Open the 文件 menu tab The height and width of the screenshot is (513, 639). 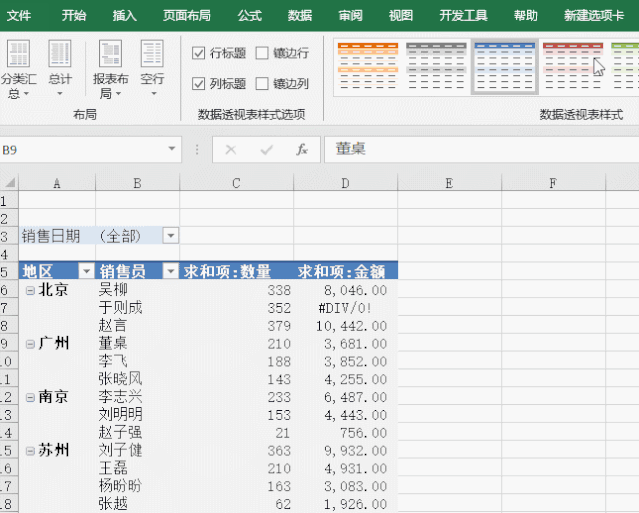[19, 15]
